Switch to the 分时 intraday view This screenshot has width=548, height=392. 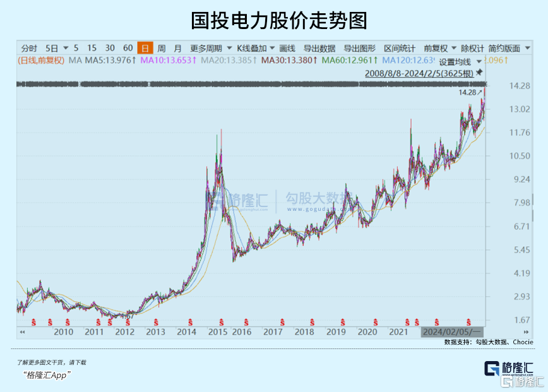[x=29, y=48]
